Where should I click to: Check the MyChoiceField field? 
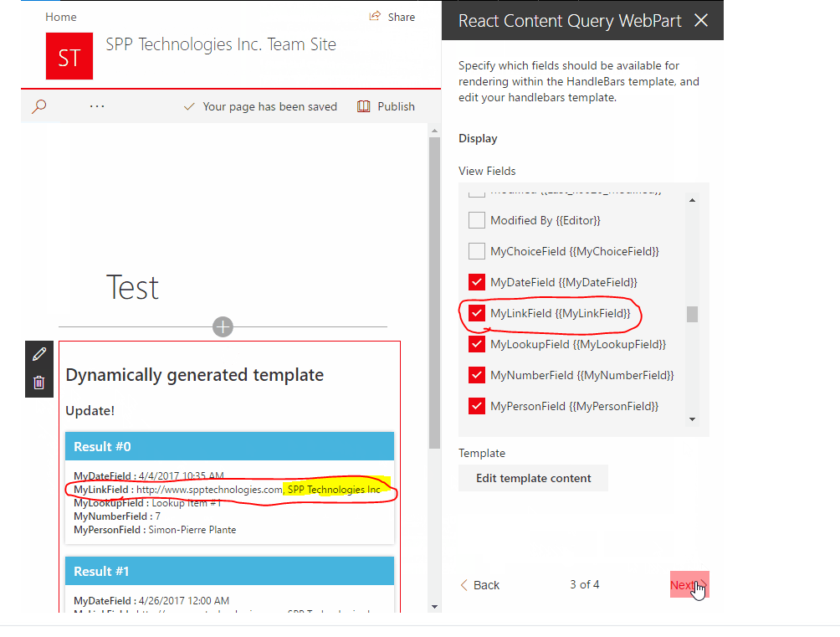(x=477, y=251)
